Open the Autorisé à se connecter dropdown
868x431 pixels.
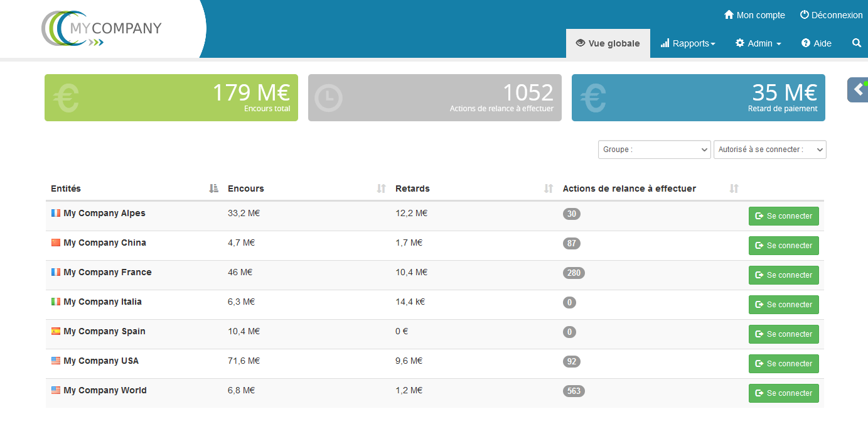pos(769,150)
